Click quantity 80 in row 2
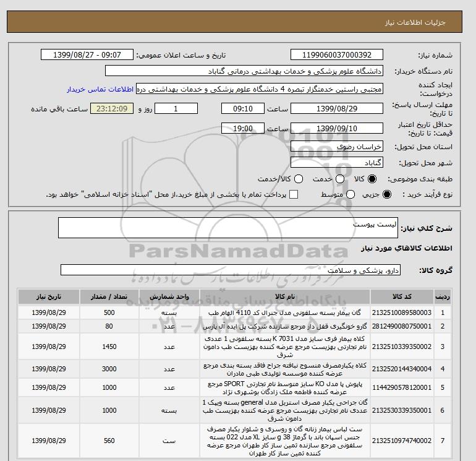 109,326
